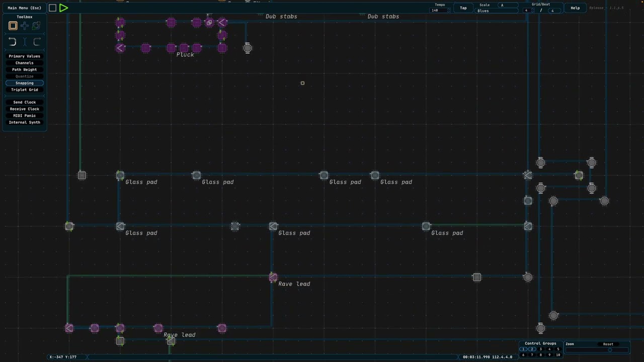The height and width of the screenshot is (362, 644).
Task: Click the Toolbox panel title
Action: pos(24,17)
